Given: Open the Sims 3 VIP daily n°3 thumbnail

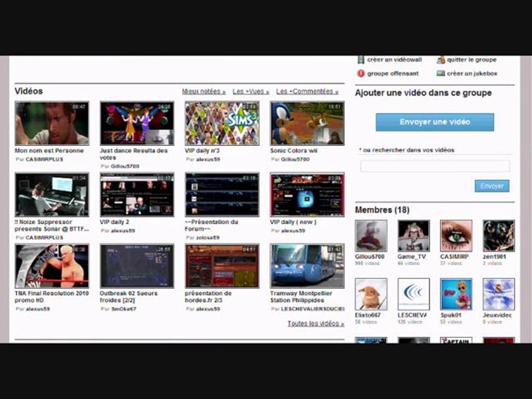Looking at the screenshot, I should [222, 123].
